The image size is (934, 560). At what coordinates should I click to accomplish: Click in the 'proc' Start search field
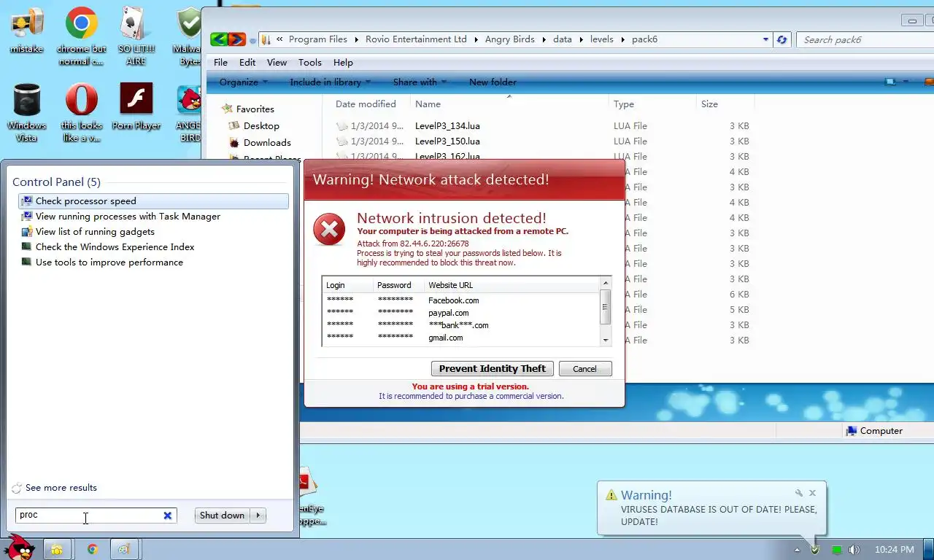pos(89,516)
